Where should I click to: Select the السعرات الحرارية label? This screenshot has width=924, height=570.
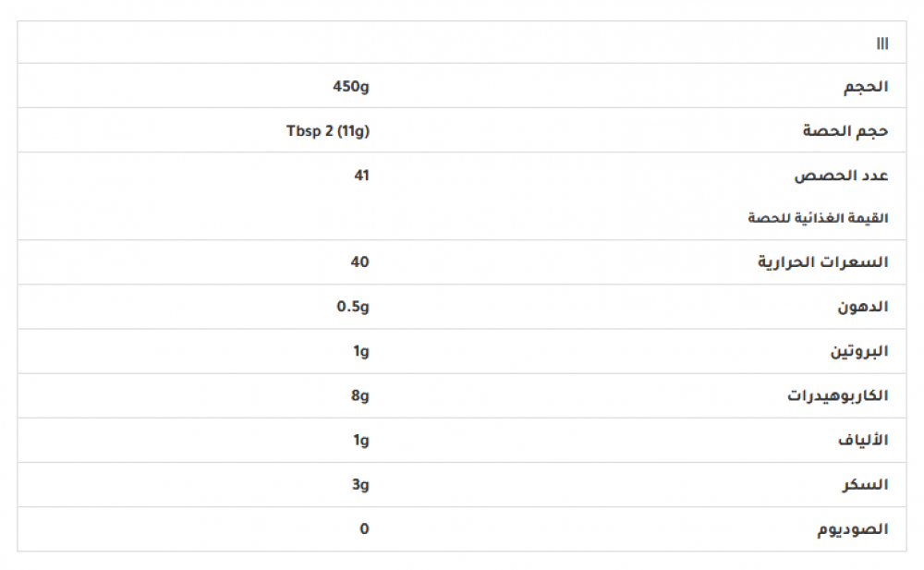(x=823, y=263)
